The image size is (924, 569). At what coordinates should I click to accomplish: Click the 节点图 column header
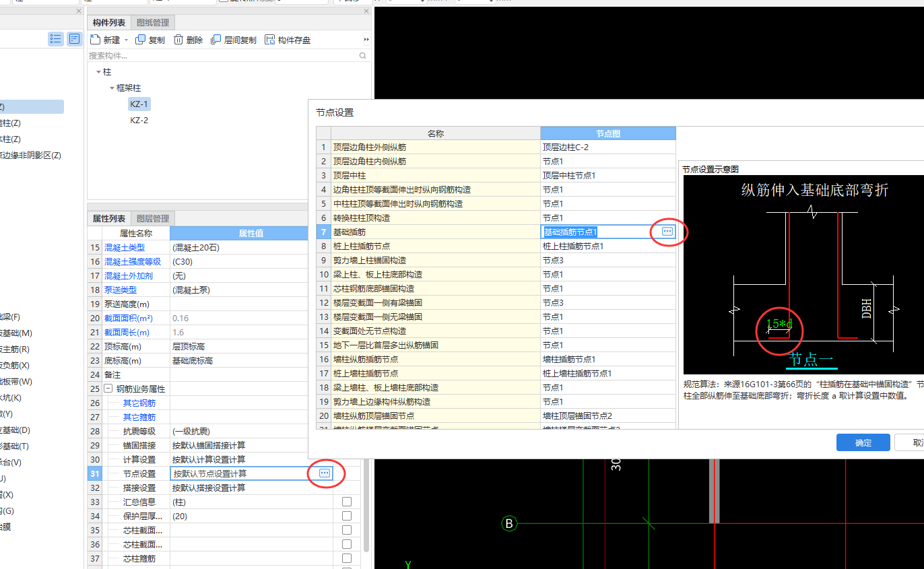pos(608,133)
